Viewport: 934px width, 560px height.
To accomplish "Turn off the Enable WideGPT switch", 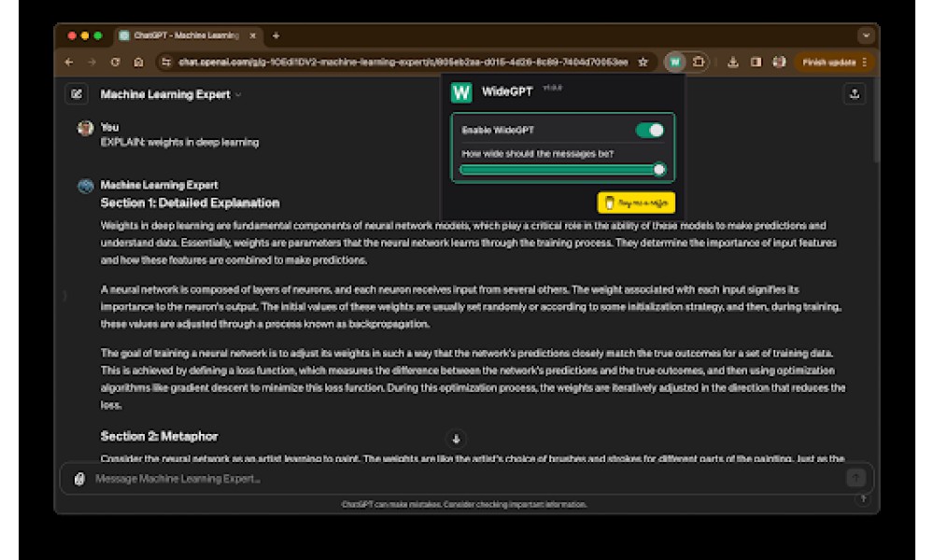I will click(649, 131).
